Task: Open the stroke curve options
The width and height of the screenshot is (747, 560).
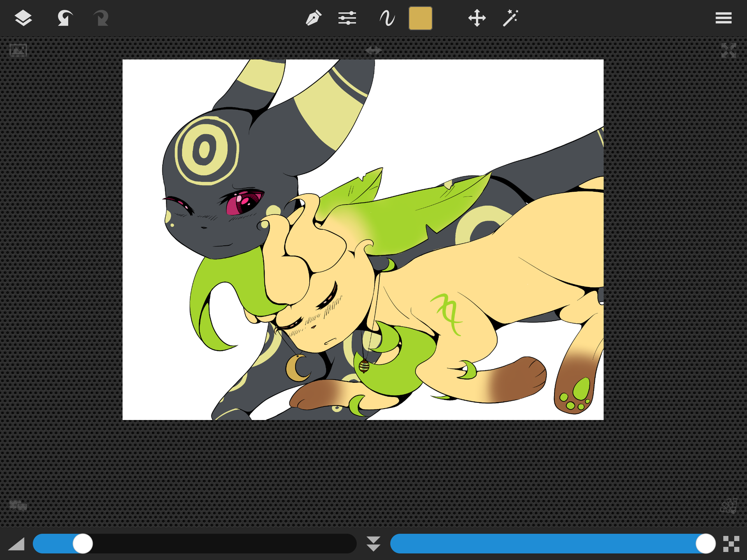Action: (387, 18)
